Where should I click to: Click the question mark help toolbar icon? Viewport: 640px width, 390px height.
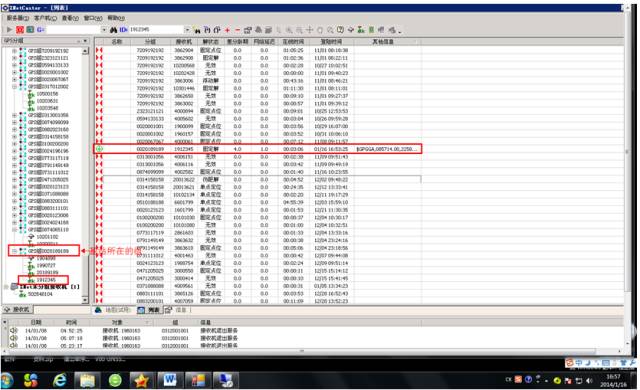pyautogui.click(x=340, y=30)
